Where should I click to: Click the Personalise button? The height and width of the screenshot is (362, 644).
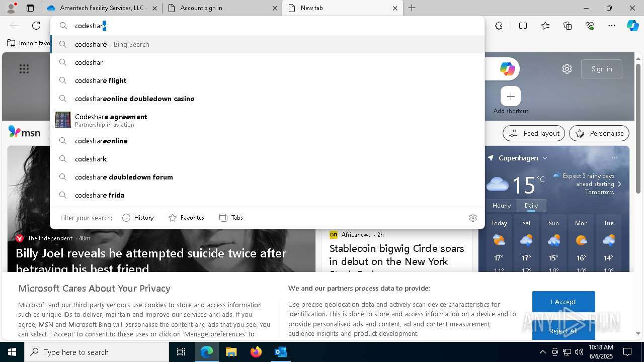pos(599,133)
